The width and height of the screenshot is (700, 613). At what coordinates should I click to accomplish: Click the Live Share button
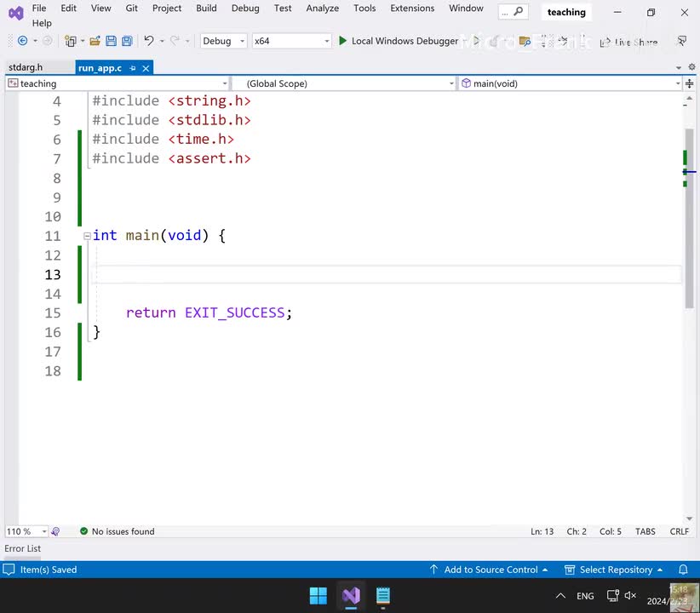pyautogui.click(x=629, y=43)
